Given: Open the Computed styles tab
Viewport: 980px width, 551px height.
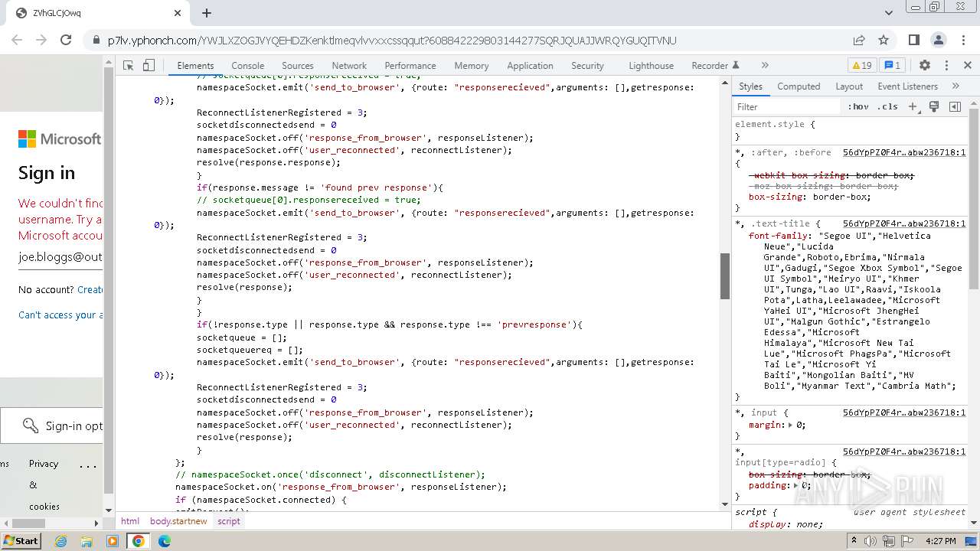Looking at the screenshot, I should (799, 86).
